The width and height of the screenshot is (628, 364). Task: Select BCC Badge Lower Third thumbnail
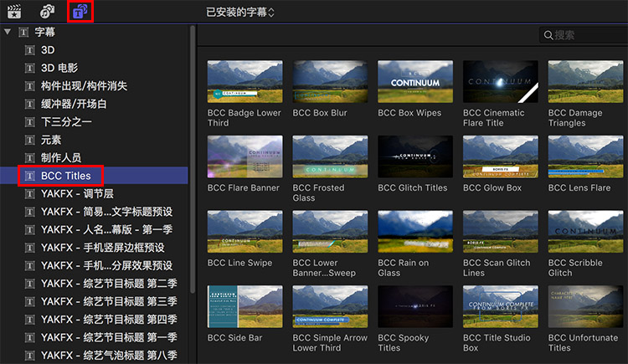245,82
